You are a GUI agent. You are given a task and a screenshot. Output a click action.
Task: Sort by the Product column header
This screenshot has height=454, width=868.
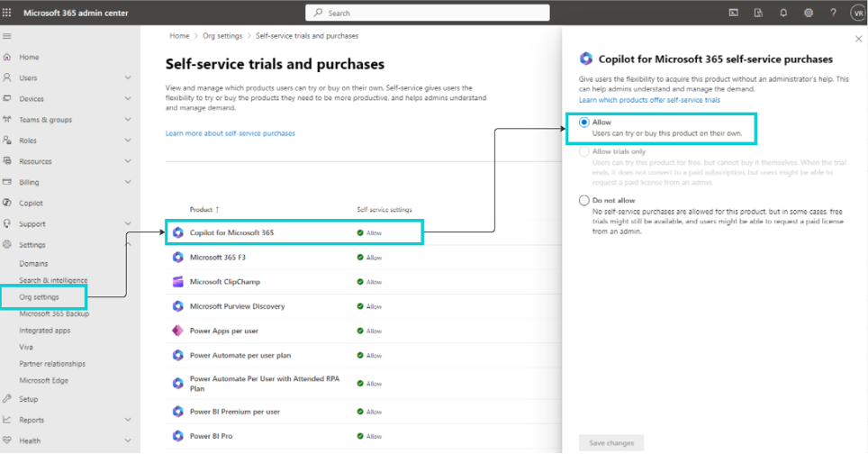[202, 210]
